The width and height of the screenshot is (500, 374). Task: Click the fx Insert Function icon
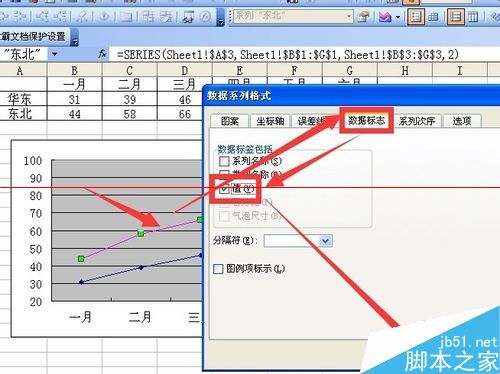(102, 54)
